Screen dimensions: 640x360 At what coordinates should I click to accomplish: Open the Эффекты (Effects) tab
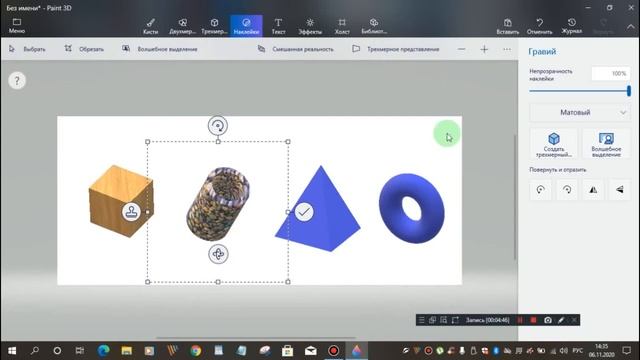tap(310, 27)
